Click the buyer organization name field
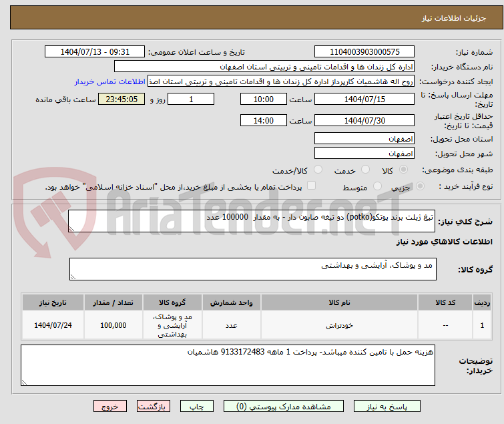The height and width of the screenshot is (424, 504). coord(264,67)
